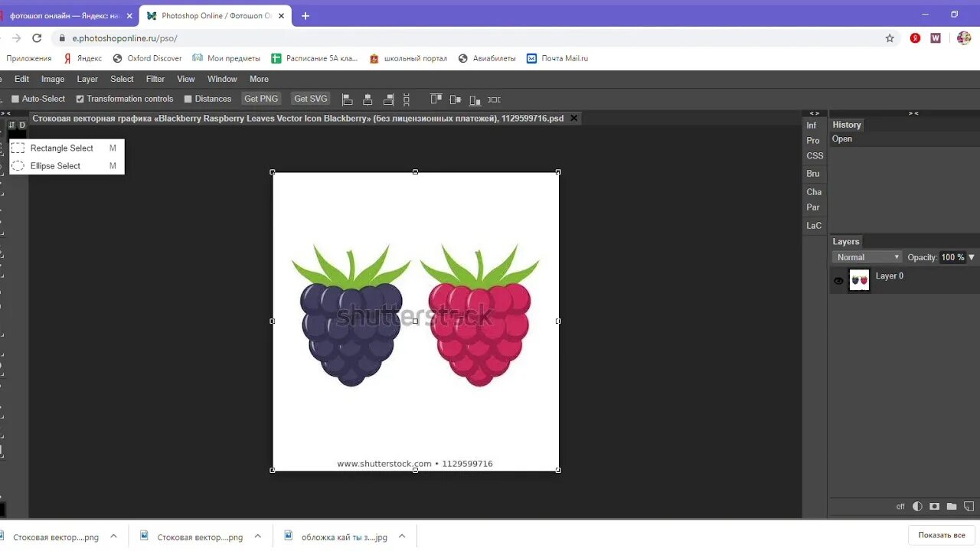Toggle the left toolbar width arrows
Image resolution: width=980 pixels, height=551 pixels.
5,113
